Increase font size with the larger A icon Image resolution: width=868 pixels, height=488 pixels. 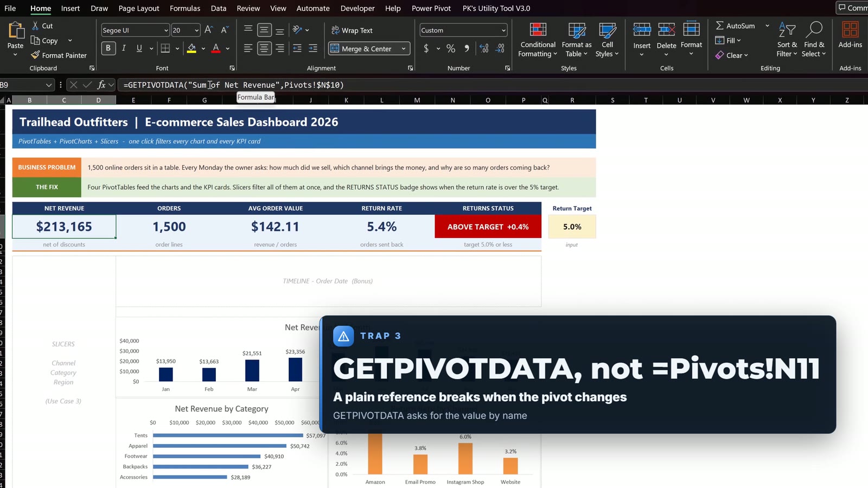click(x=208, y=30)
